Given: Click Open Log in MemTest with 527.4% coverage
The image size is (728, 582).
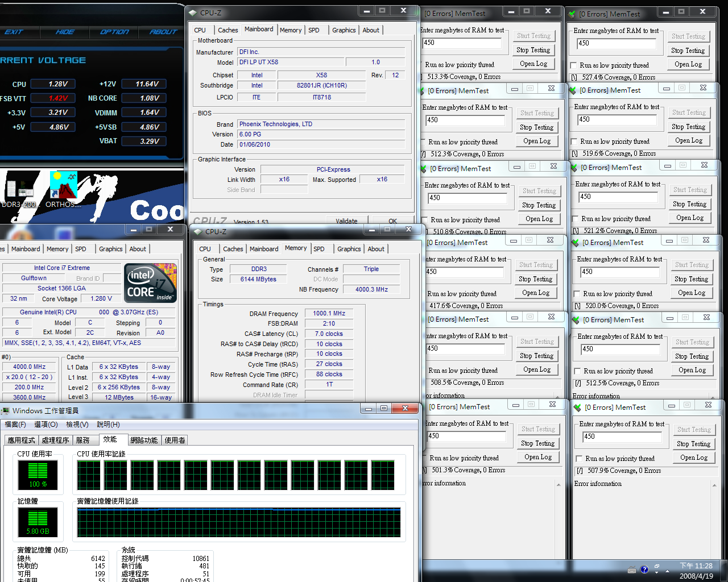Looking at the screenshot, I should coord(688,64).
